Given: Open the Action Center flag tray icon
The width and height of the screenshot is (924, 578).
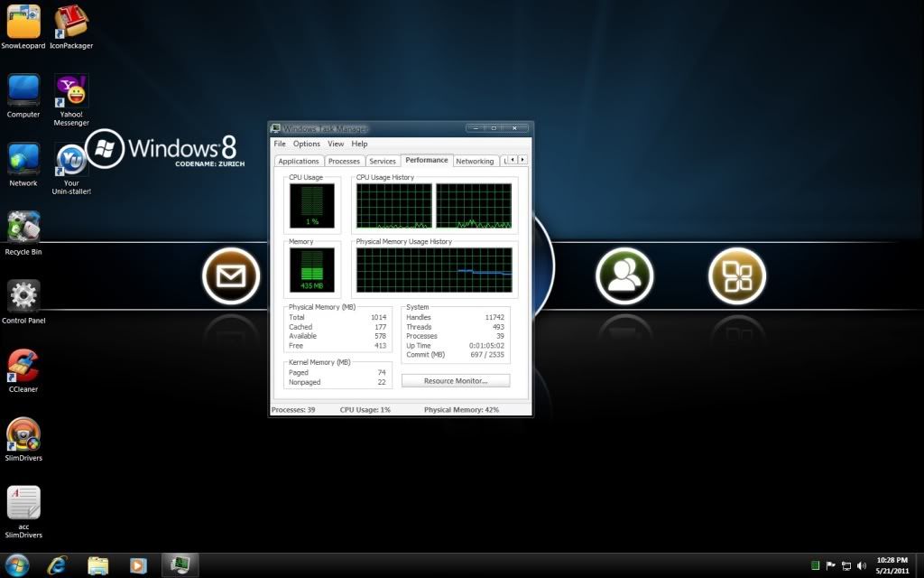Looking at the screenshot, I should pos(830,565).
